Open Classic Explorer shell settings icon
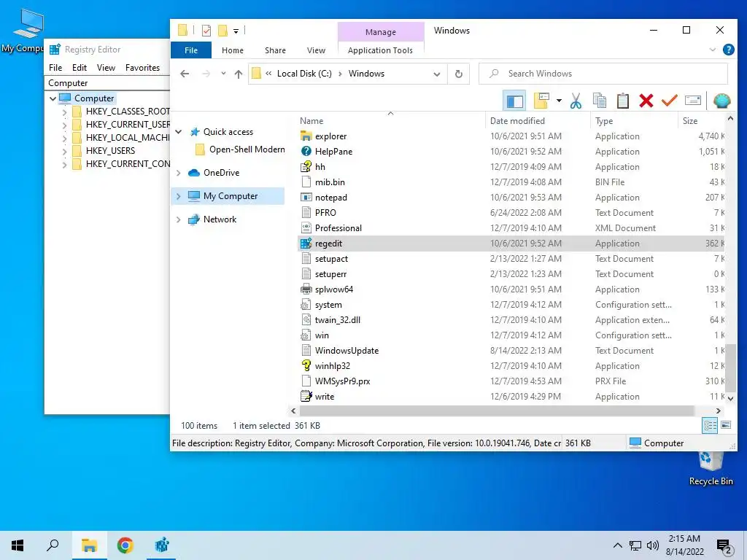 [721, 101]
